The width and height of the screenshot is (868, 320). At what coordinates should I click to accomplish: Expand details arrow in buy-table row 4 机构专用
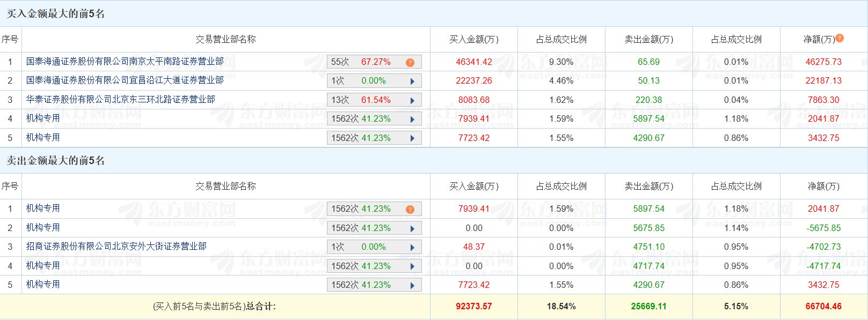[x=412, y=119]
